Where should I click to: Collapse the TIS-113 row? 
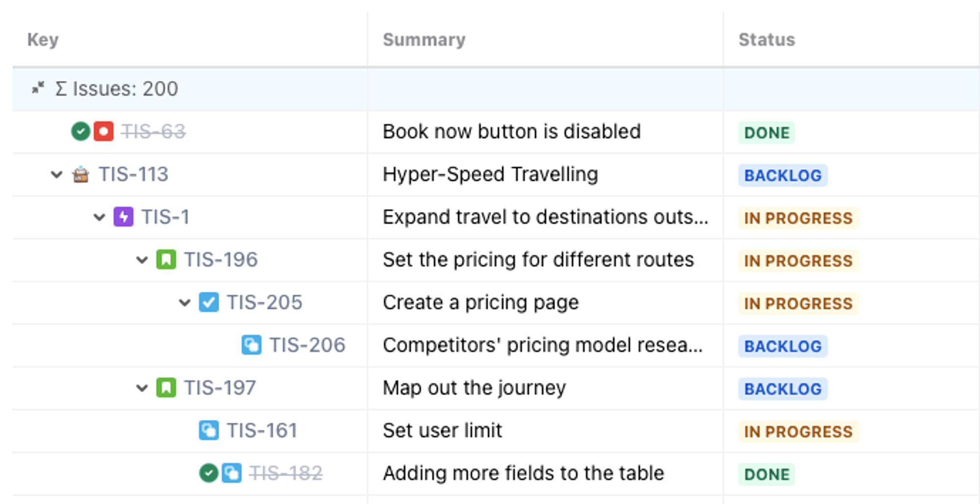57,175
